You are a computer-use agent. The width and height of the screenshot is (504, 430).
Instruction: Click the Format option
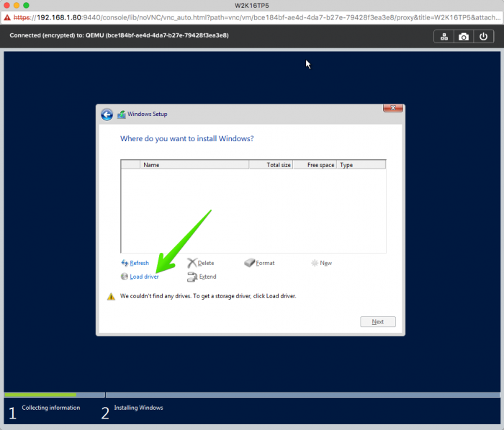(265, 263)
